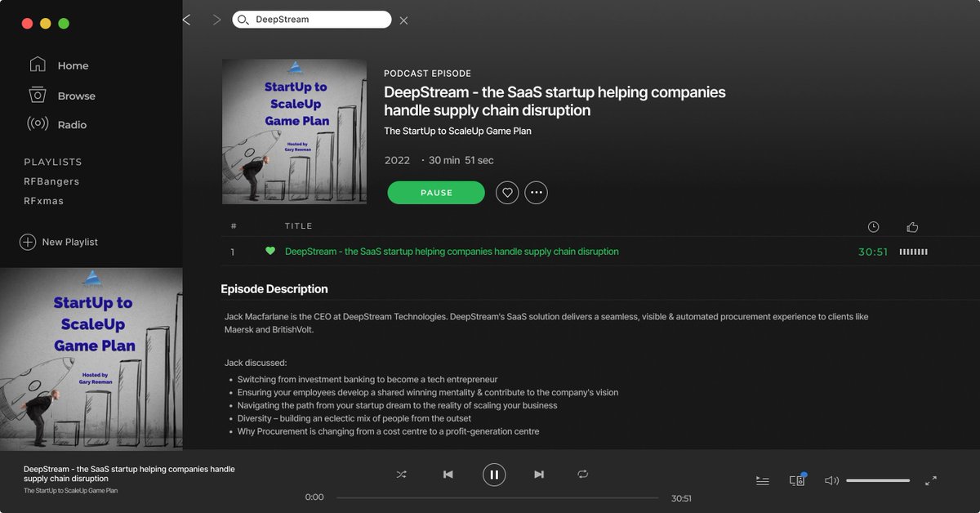Click the sidebar now-playing cover art
980x513 pixels.
click(91, 359)
